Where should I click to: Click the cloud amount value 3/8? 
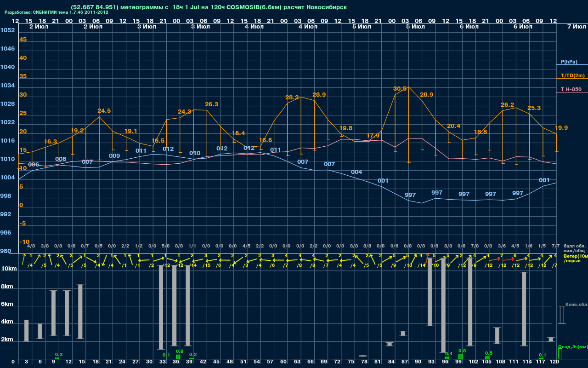[45, 246]
